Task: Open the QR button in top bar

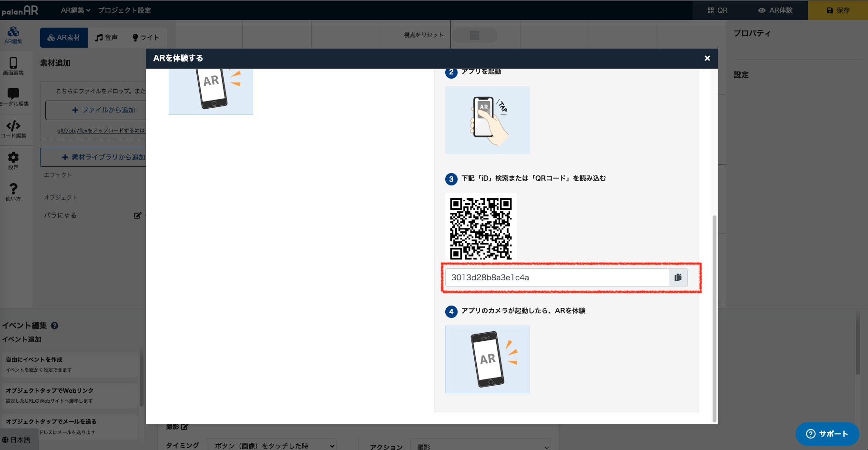Action: click(717, 10)
